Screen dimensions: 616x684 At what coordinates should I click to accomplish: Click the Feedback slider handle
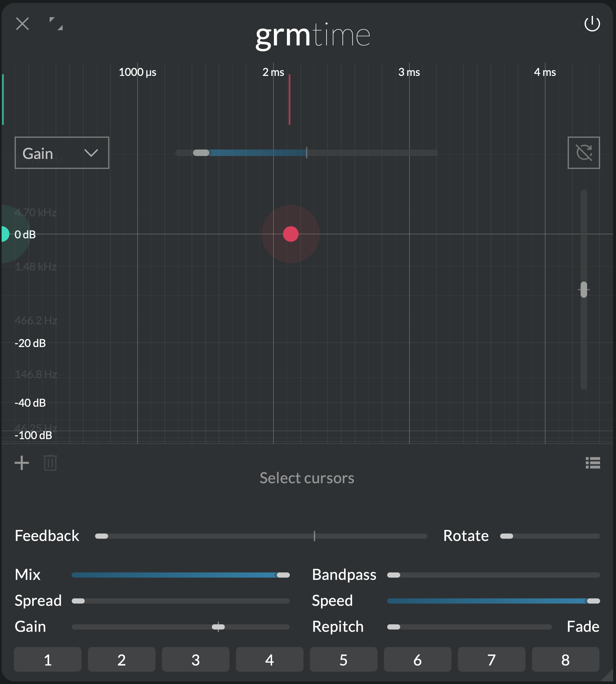(x=102, y=536)
